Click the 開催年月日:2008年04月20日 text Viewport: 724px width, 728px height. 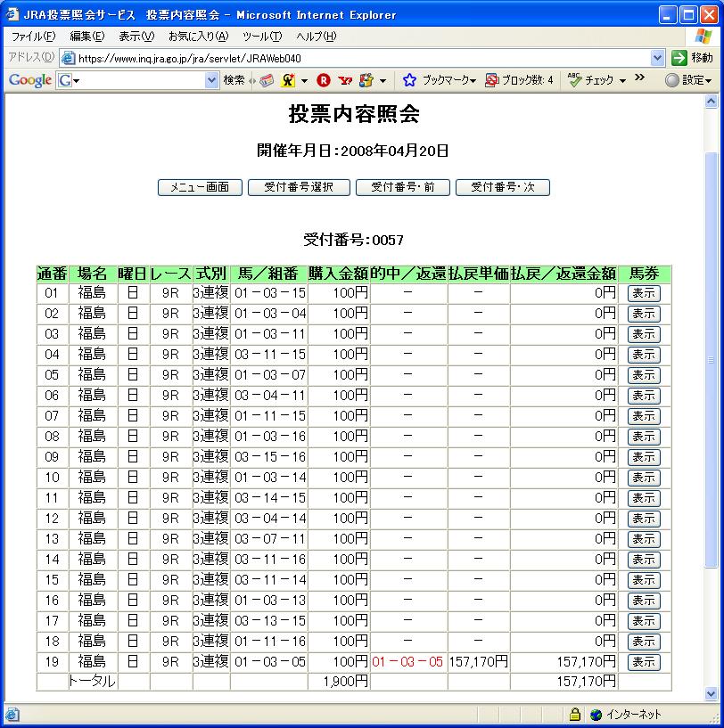(x=353, y=151)
